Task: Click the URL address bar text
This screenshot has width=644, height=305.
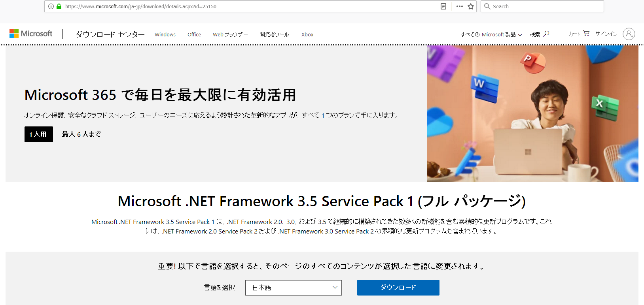Action: 141,6
